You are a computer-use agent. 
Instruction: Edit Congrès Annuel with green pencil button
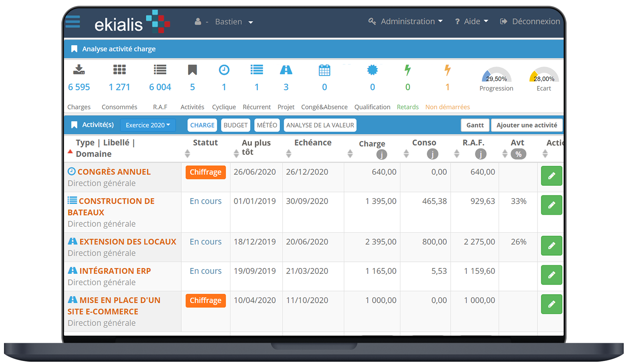coord(551,176)
